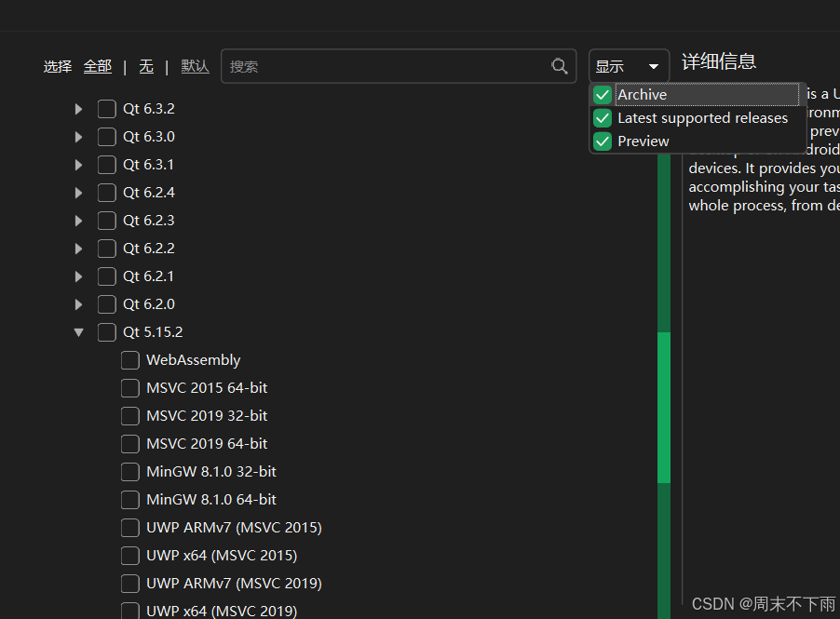Image resolution: width=840 pixels, height=619 pixels.
Task: Select the MSVC 2015 64-bit label
Action: click(x=207, y=387)
